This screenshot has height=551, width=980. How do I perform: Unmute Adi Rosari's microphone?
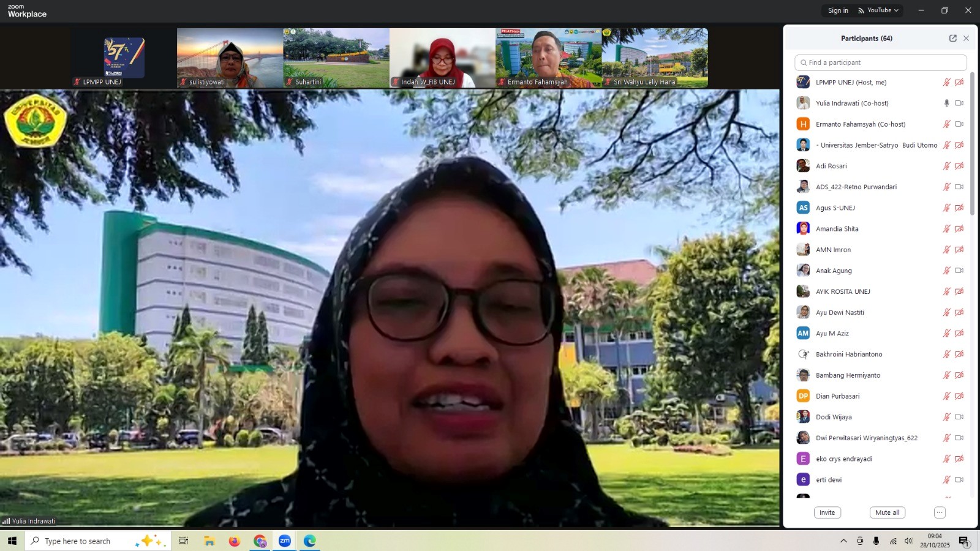(x=946, y=166)
